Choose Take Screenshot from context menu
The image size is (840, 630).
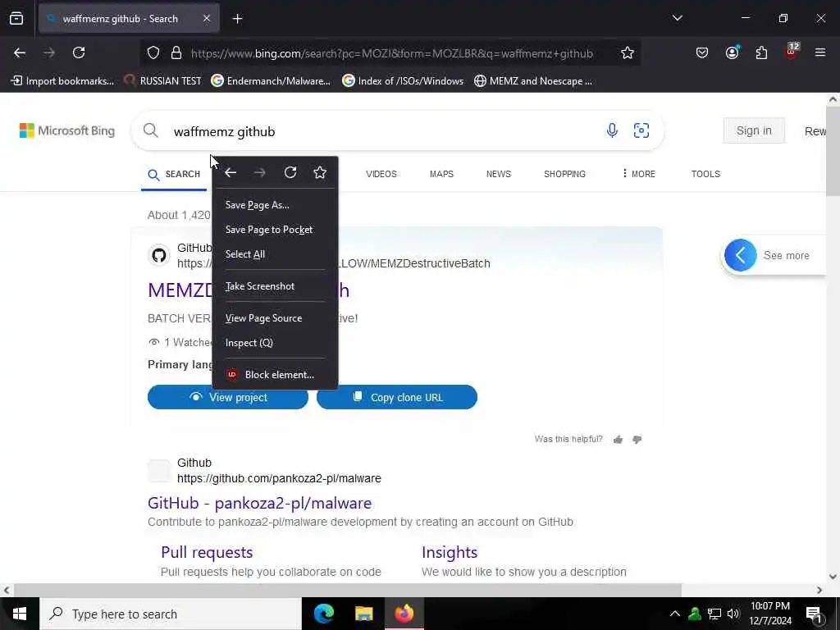tap(276, 286)
